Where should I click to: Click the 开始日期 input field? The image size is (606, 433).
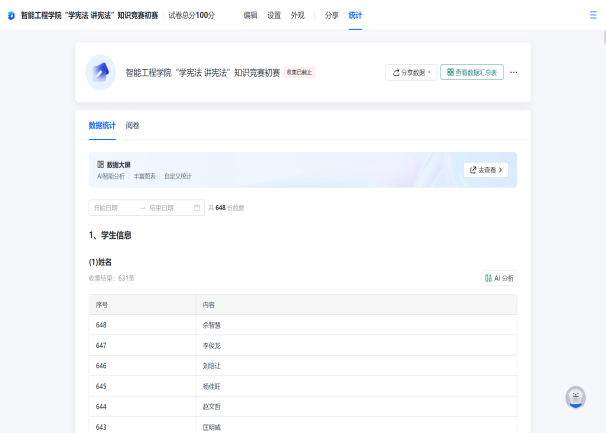(x=111, y=208)
